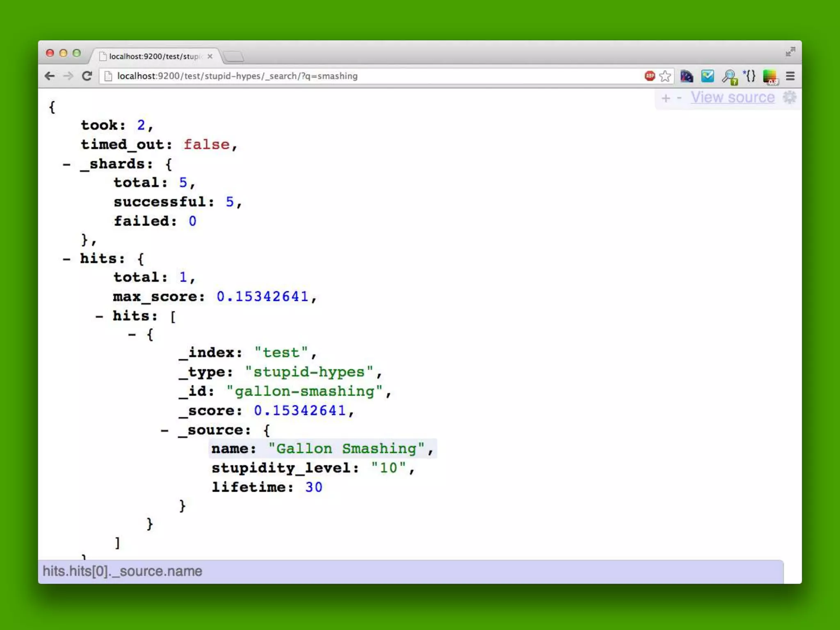Select the localhost:9200 browser tab

tap(155, 56)
